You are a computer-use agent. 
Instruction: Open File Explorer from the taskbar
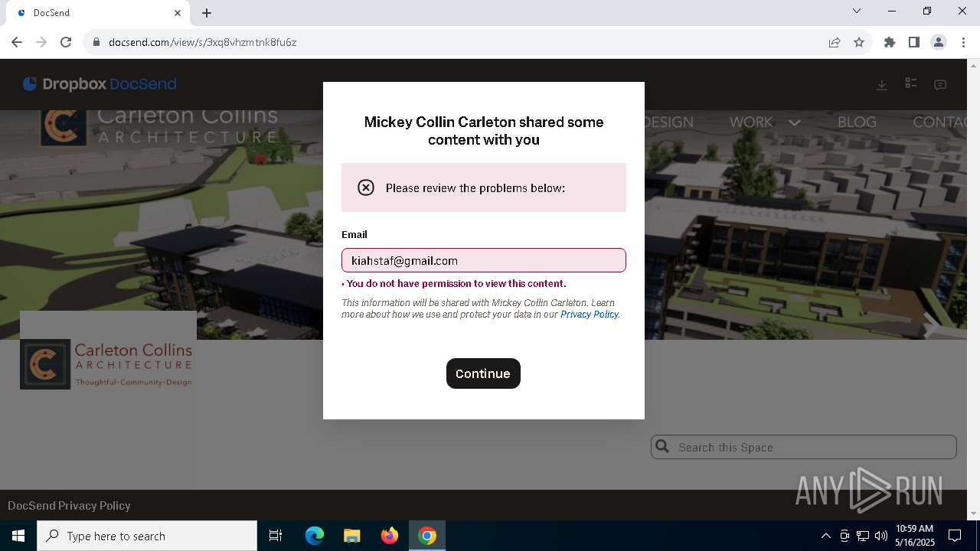pyautogui.click(x=351, y=536)
